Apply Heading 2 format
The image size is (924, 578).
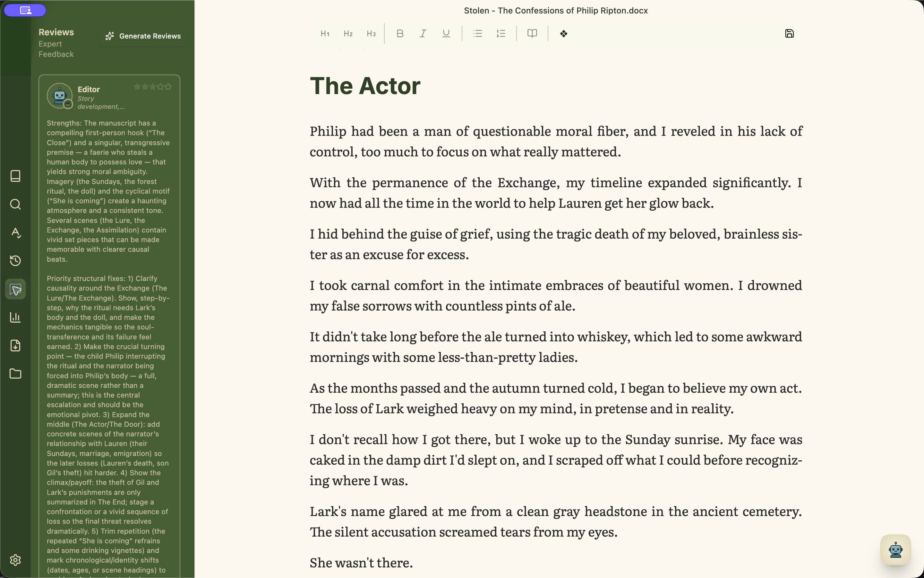click(348, 34)
